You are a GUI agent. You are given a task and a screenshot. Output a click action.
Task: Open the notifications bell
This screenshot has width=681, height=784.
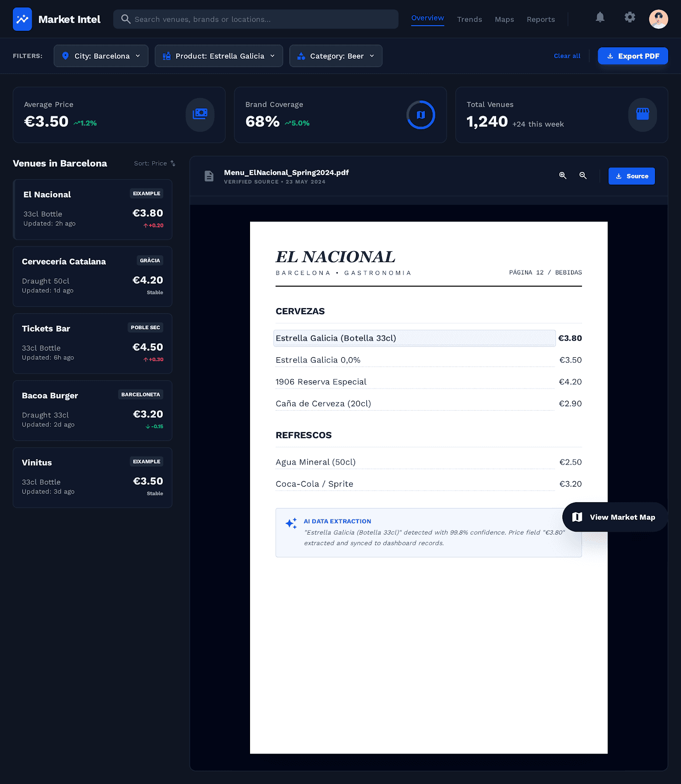[x=600, y=18]
